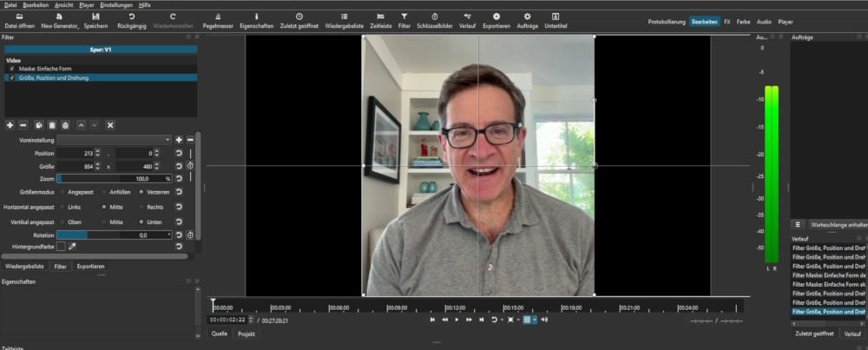Screen dimensions: 868x350
Task: Choose Links horizontal alignment
Action: (62, 207)
